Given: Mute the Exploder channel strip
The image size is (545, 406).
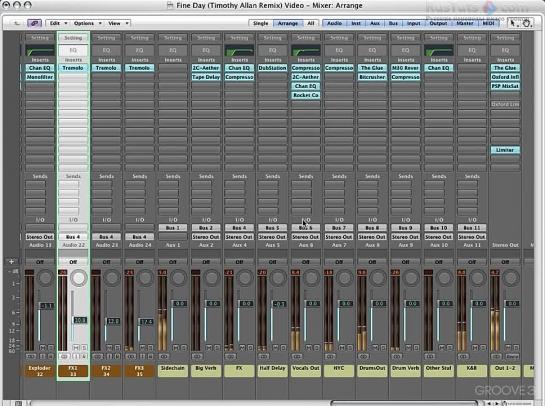Looking at the screenshot, I should click(x=43, y=347).
